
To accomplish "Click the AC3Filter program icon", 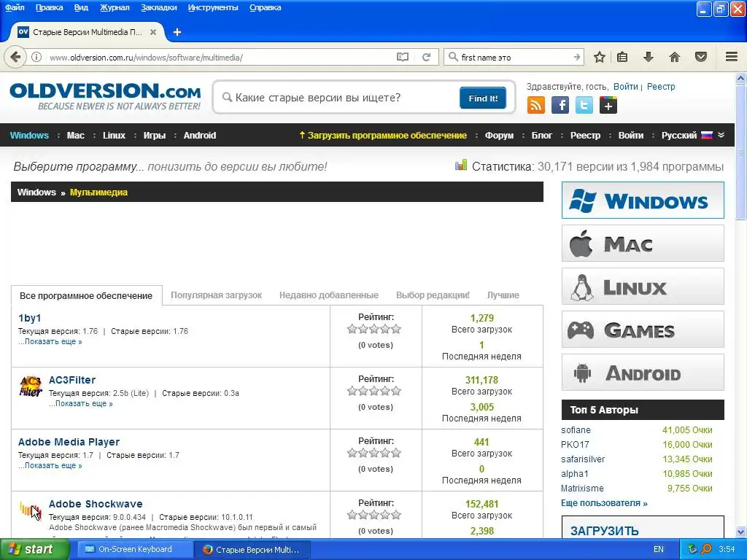I will pyautogui.click(x=31, y=386).
